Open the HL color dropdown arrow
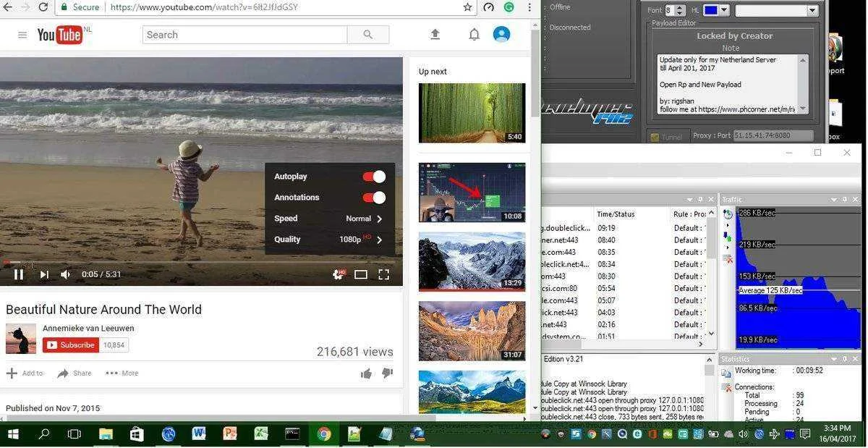 (723, 10)
